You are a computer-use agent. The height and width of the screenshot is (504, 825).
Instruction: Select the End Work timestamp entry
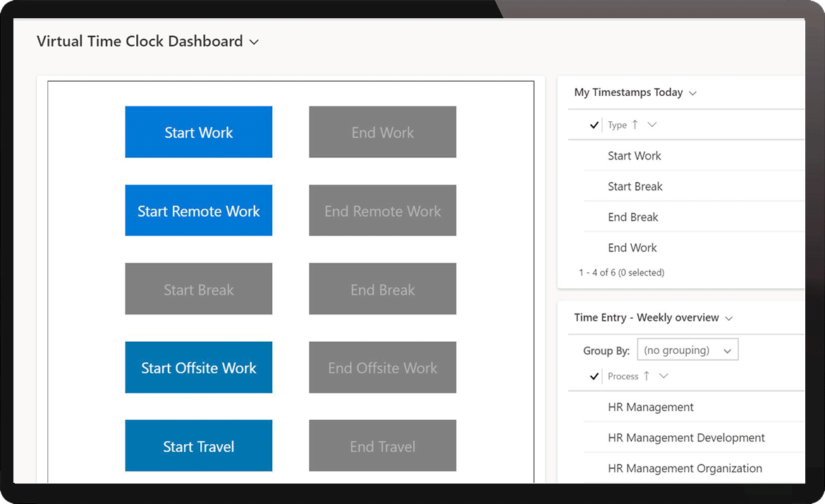(x=632, y=247)
